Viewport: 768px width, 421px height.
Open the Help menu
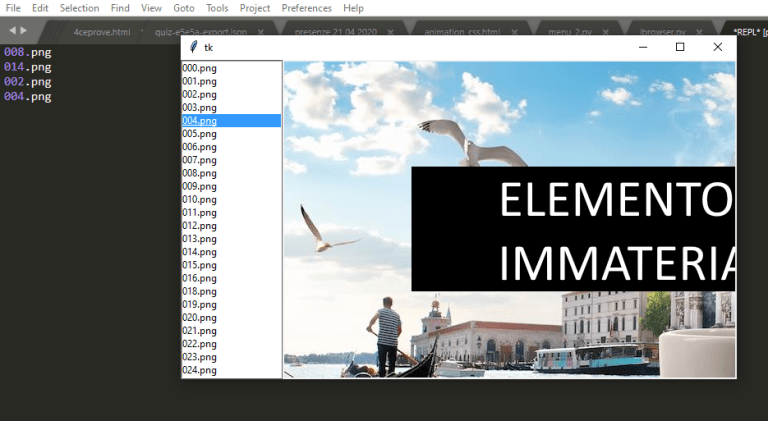click(353, 8)
